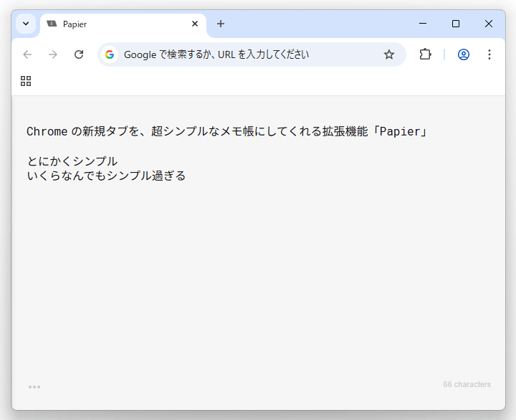516x420 pixels.
Task: Open the user profile icon
Action: [464, 54]
